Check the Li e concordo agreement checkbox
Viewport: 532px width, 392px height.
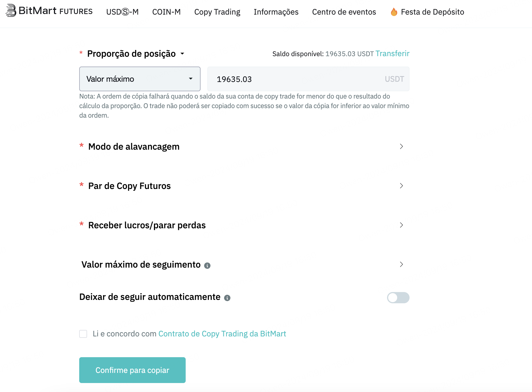coord(83,334)
